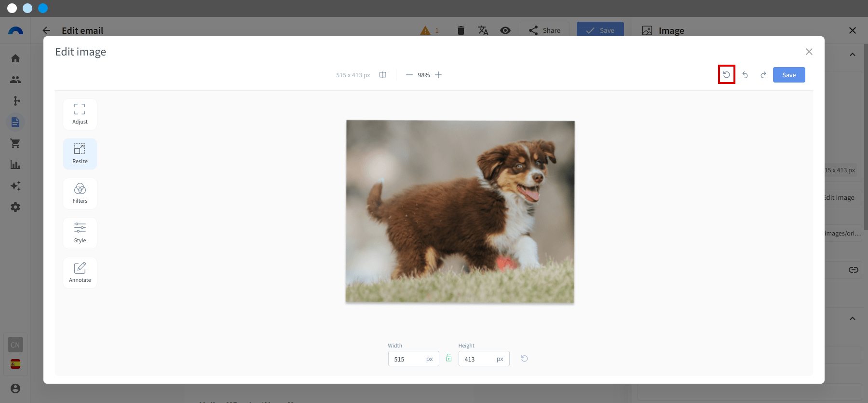Viewport: 868px width, 403px height.
Task: Click the Share button in the header
Action: tap(545, 30)
